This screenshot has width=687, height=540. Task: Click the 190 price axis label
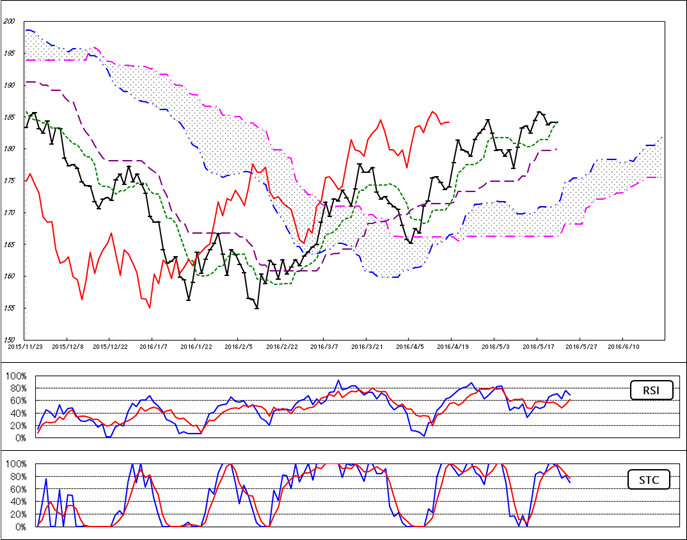pos(12,85)
